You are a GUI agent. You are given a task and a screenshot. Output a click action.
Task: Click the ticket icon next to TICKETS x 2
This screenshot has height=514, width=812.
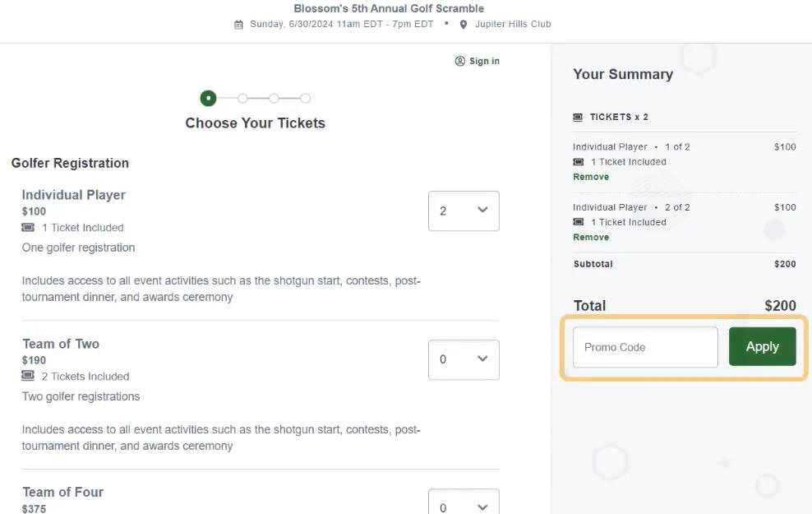[578, 117]
